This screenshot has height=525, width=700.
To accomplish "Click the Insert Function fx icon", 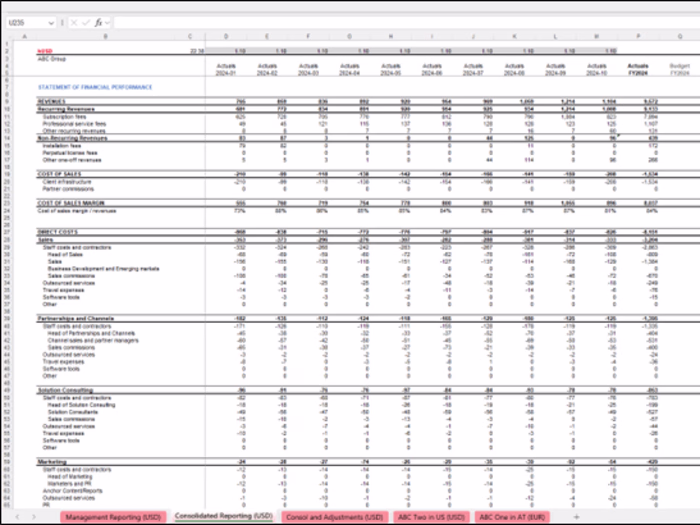I will 98,22.
